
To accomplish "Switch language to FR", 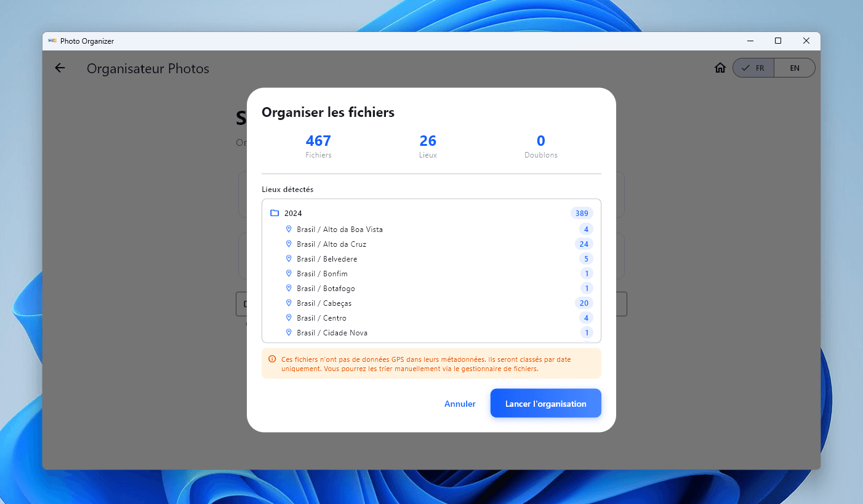I will coord(753,68).
